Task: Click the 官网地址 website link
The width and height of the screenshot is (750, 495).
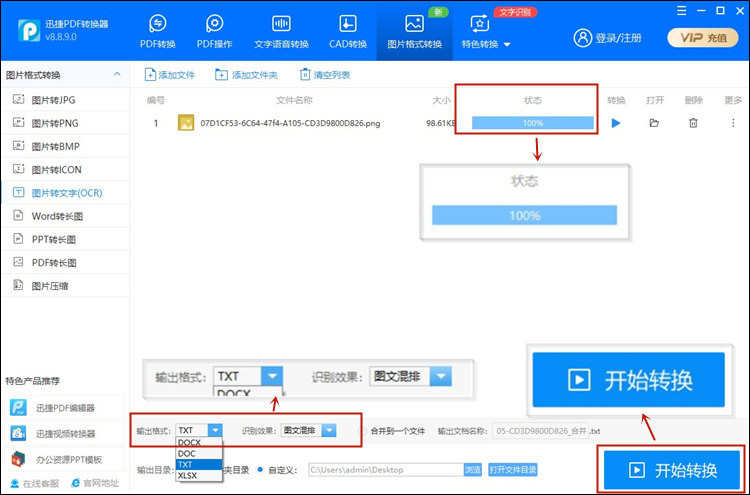Action: [95, 483]
